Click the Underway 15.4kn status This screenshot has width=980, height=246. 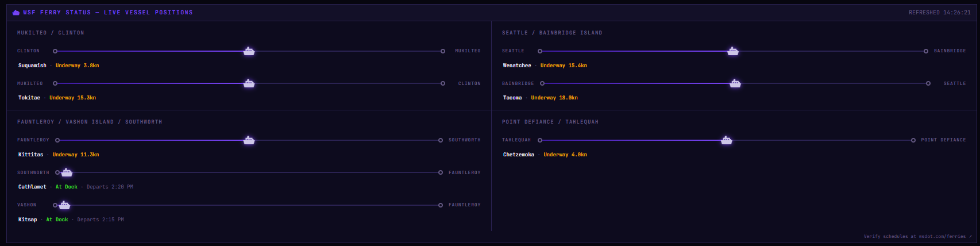(564, 66)
